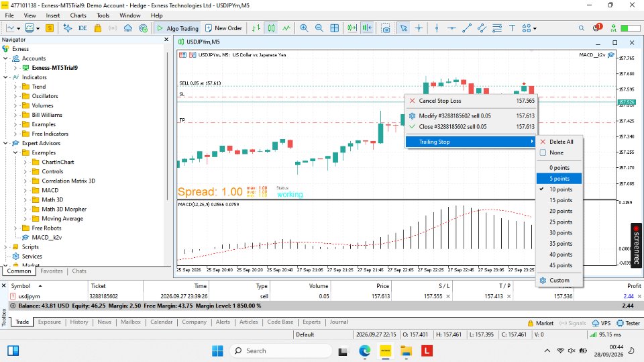
Task: Open the Insert menu
Action: [52, 15]
